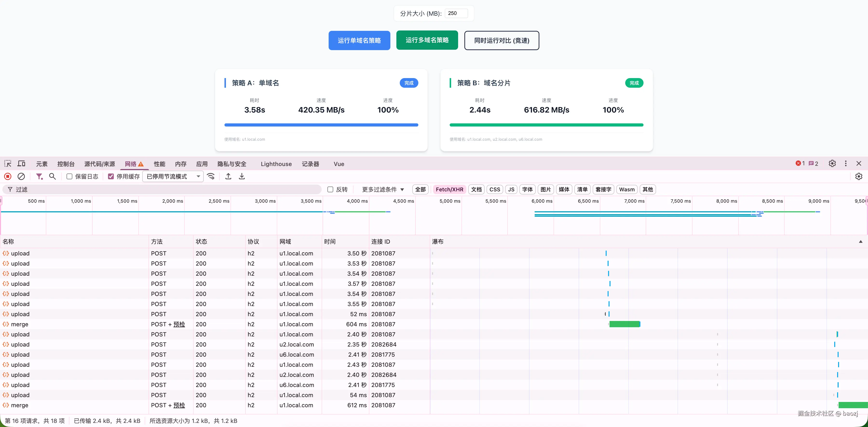Toggle device toolbar icon
Viewport: 868px width, 427px height.
(21, 164)
